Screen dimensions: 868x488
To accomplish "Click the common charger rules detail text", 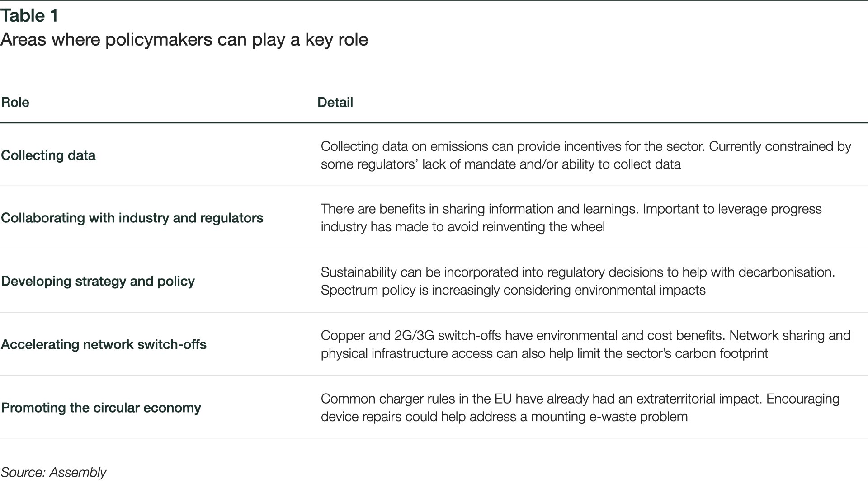I will click(580, 408).
